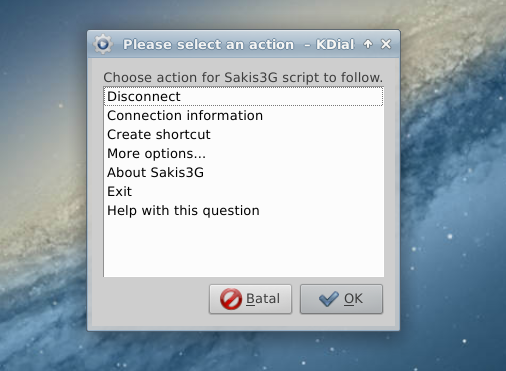Screen dimensions: 506x371
Task: Click the KDial text in titlebar
Action: pos(335,44)
